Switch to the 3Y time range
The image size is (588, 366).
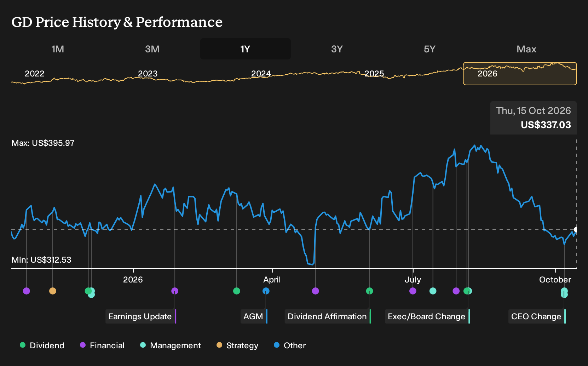coord(337,49)
